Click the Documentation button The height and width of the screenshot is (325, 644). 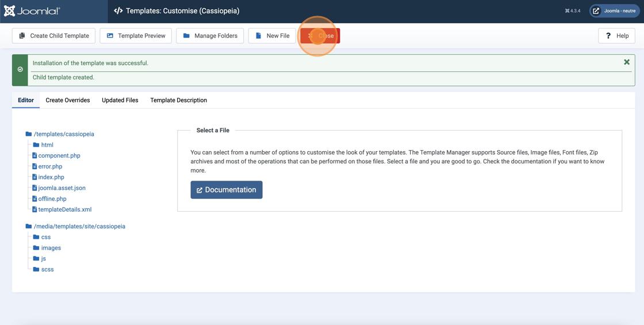[x=227, y=190]
